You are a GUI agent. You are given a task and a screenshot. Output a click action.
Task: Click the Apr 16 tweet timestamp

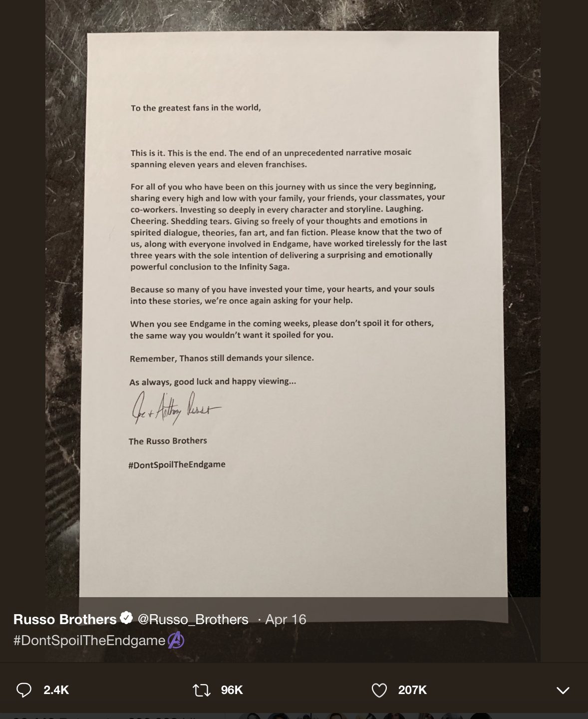click(286, 619)
